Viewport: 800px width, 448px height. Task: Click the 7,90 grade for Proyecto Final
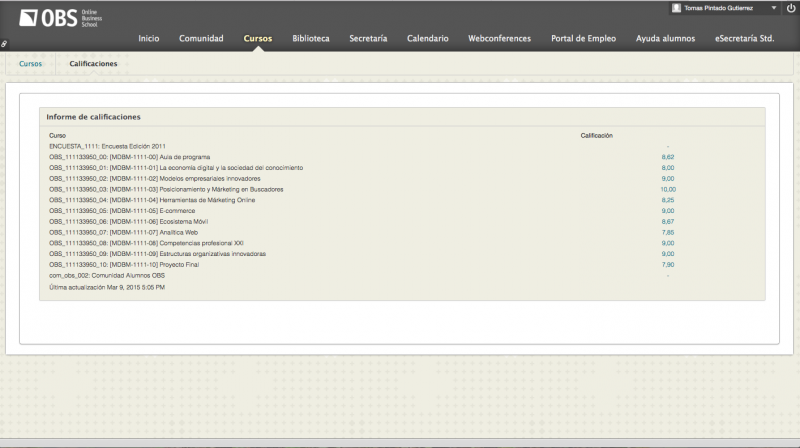[668, 265]
